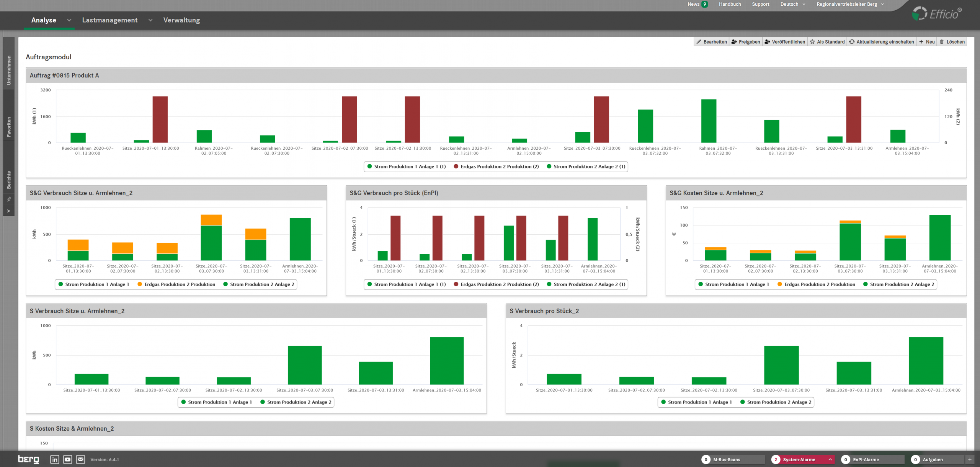The image size is (980, 467).
Task: Toggle Strom Produktion 1 Anlage 1 in S Verbrauch pro Stück_2 legend
Action: [696, 402]
